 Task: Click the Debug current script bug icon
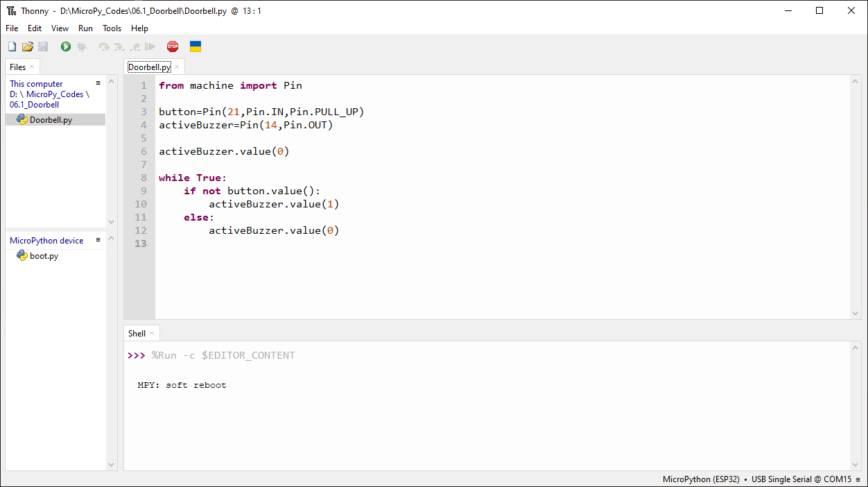tap(81, 46)
